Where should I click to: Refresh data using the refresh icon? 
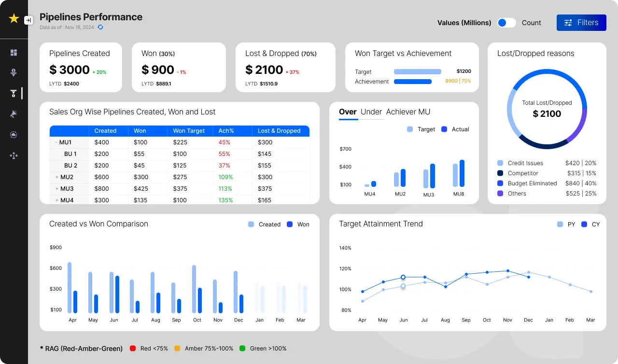click(100, 28)
